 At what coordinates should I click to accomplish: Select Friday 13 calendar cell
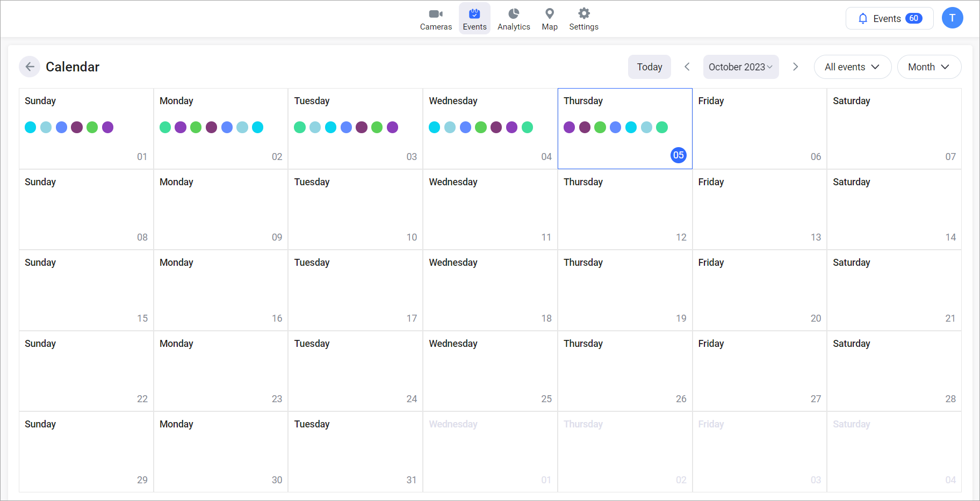759,209
